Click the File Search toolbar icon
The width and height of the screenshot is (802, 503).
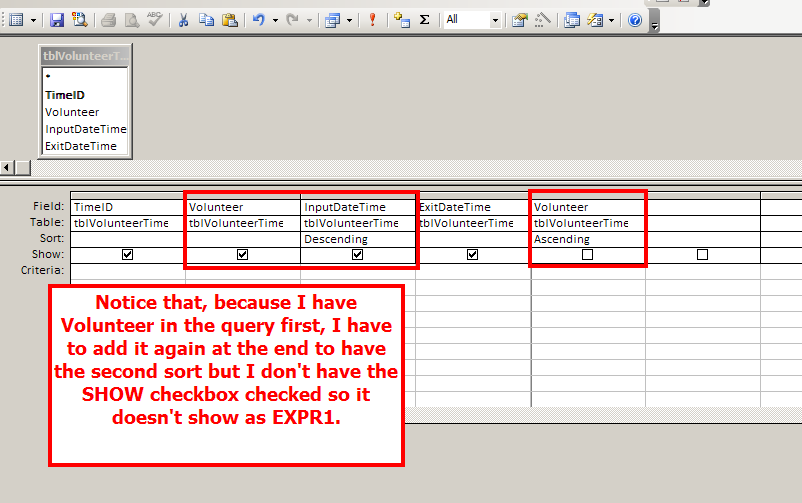tap(80, 20)
